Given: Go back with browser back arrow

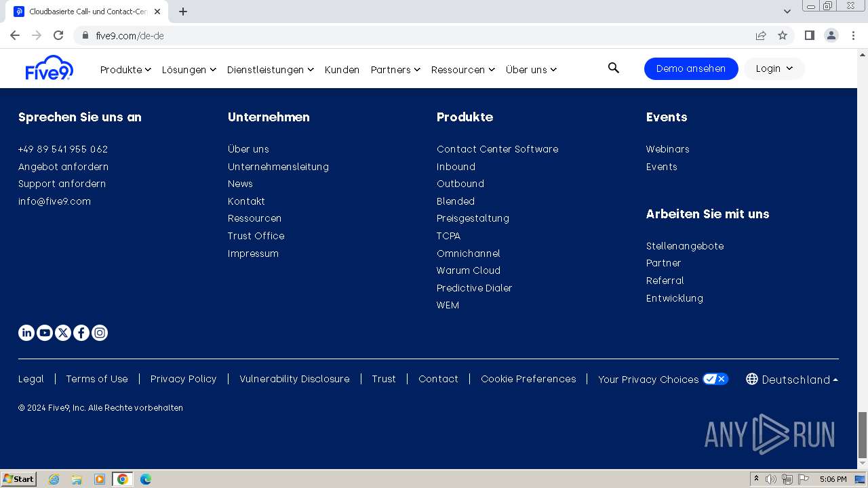Looking at the screenshot, I should (15, 35).
